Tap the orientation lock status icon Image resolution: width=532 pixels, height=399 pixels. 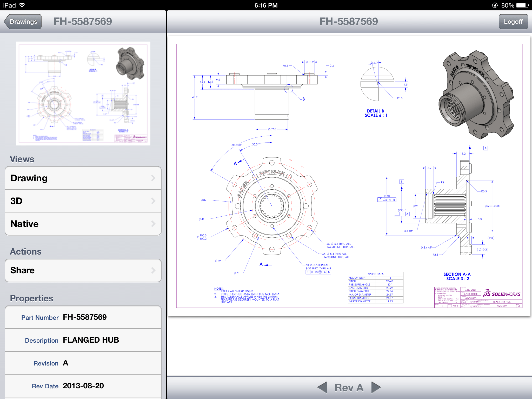pos(495,5)
